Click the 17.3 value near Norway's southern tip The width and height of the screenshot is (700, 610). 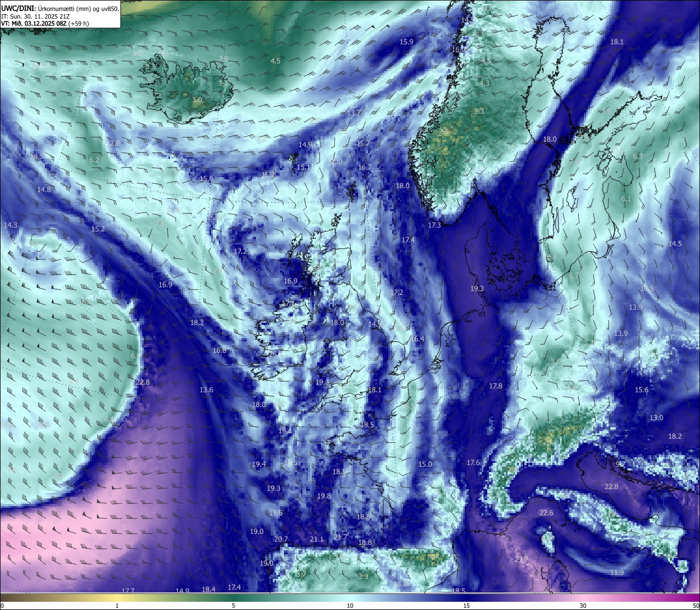[x=434, y=225]
